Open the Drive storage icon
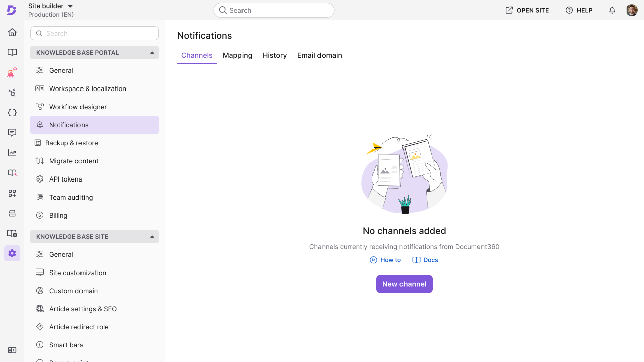The image size is (644, 362). pos(12,213)
